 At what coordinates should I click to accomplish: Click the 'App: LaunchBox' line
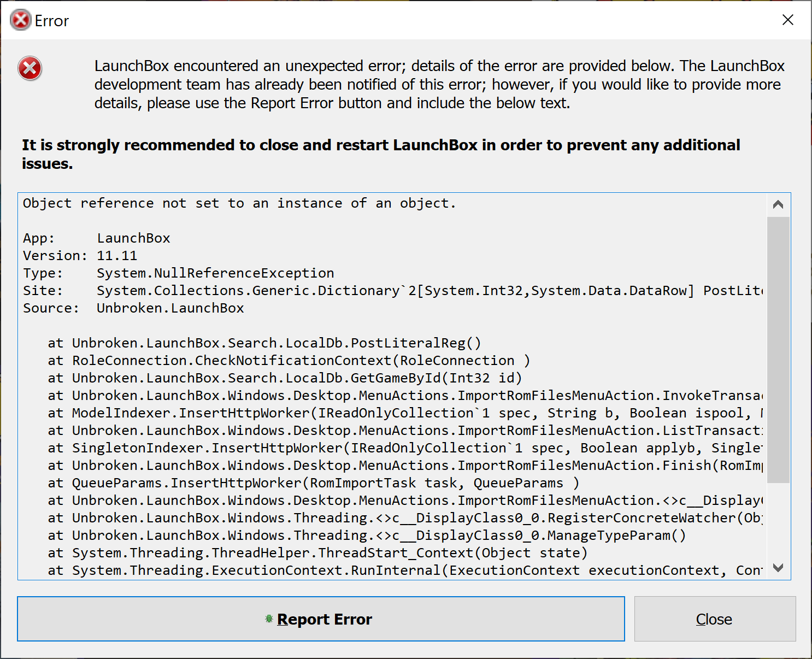(x=97, y=238)
